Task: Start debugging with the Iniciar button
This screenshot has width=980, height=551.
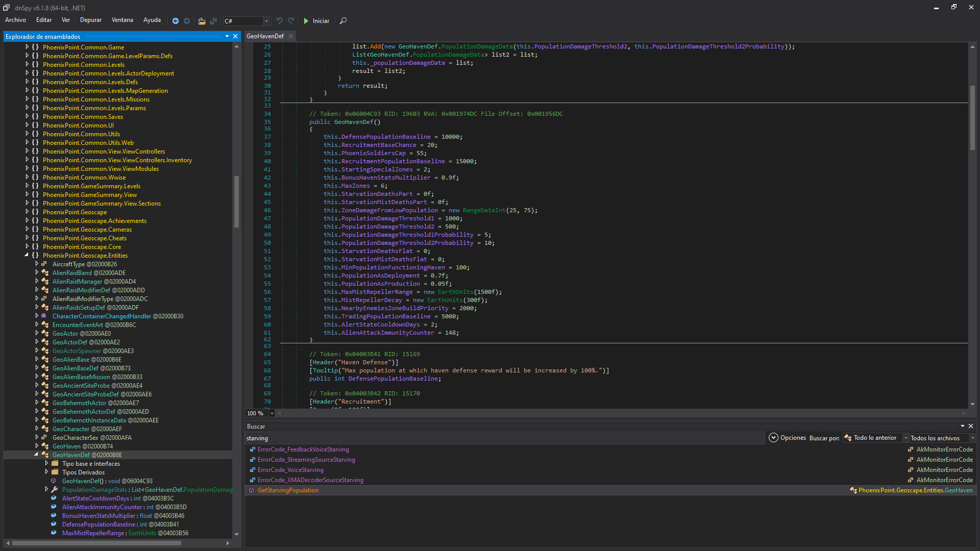Action: (x=316, y=21)
